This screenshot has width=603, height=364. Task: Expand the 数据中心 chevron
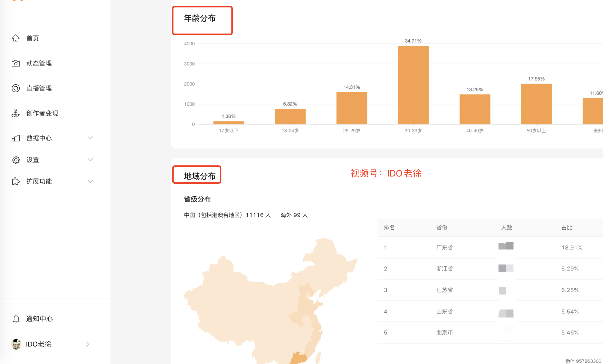[90, 138]
